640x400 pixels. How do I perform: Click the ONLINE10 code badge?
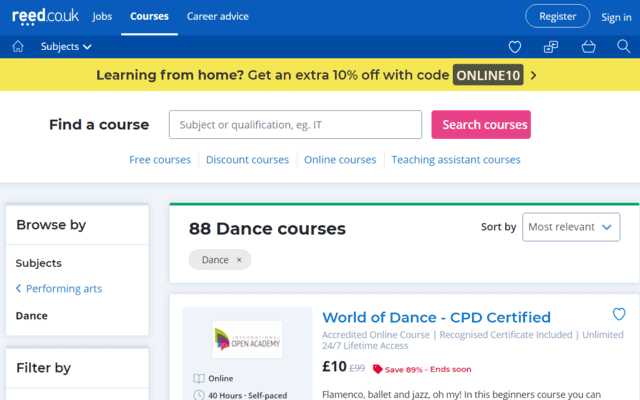[488, 75]
